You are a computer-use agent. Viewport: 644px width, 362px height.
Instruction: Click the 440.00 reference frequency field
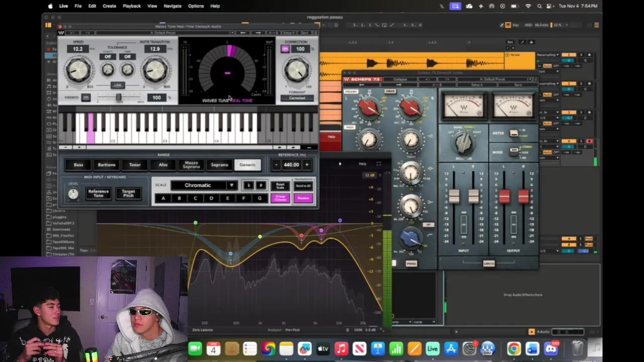tap(291, 165)
